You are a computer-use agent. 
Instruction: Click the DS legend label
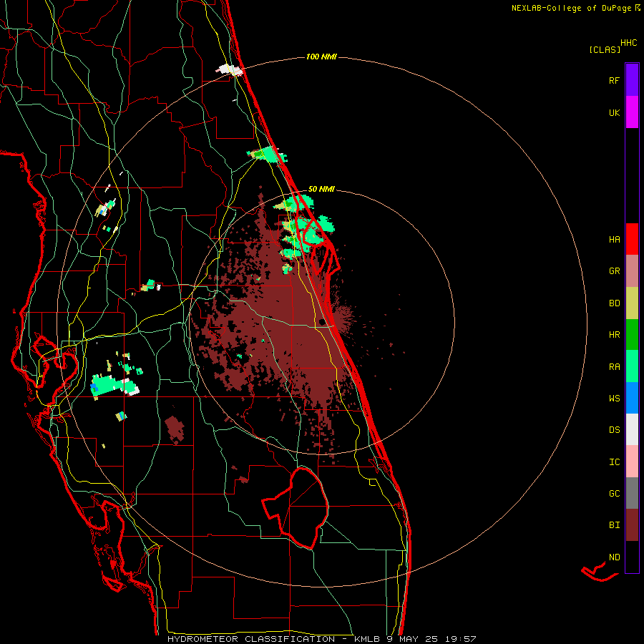[x=614, y=430]
